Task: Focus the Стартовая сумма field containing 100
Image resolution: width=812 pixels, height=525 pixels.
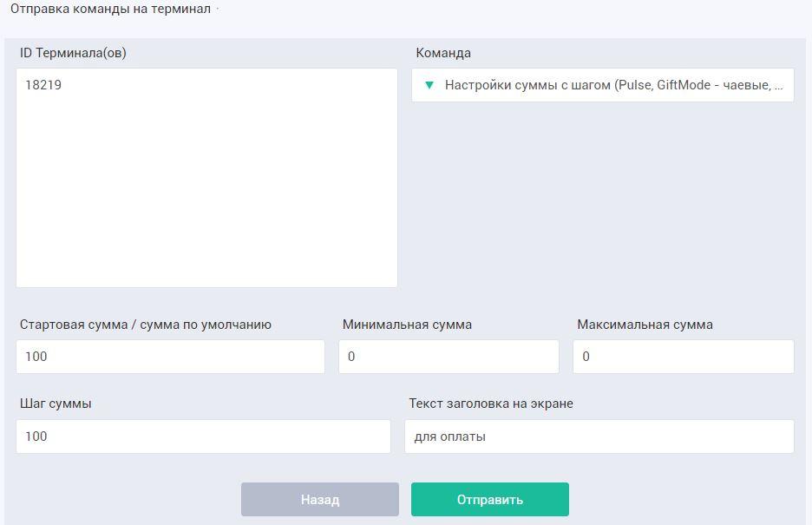Action: click(x=170, y=356)
